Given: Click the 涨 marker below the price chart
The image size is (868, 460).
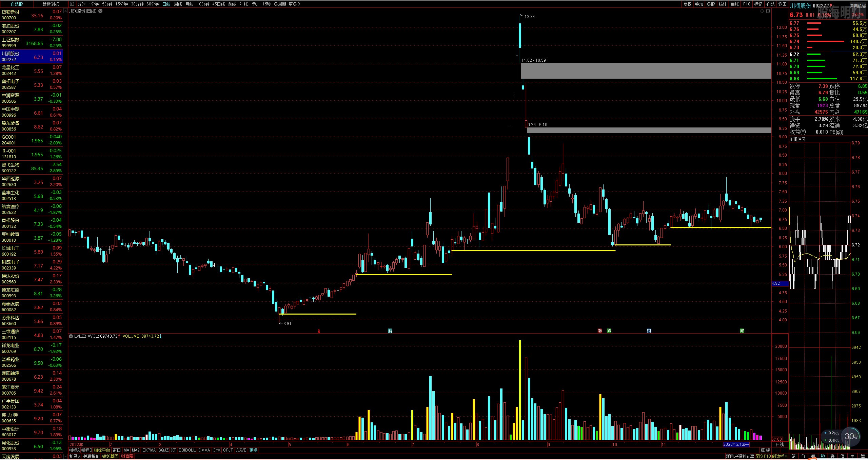Looking at the screenshot, I should [600, 331].
